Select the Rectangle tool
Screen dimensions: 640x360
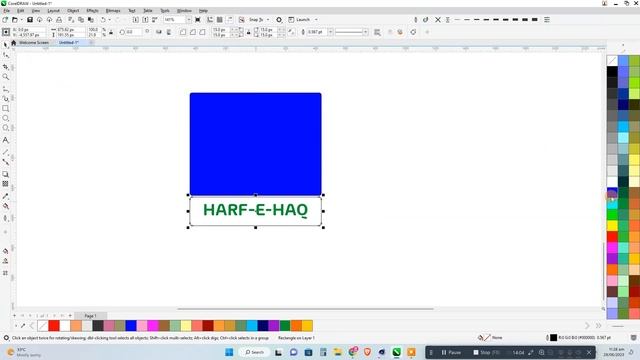(x=6, y=109)
